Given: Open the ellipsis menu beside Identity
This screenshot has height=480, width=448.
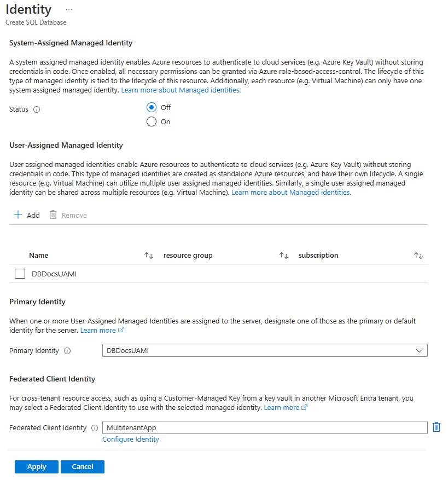Looking at the screenshot, I should coord(69,10).
